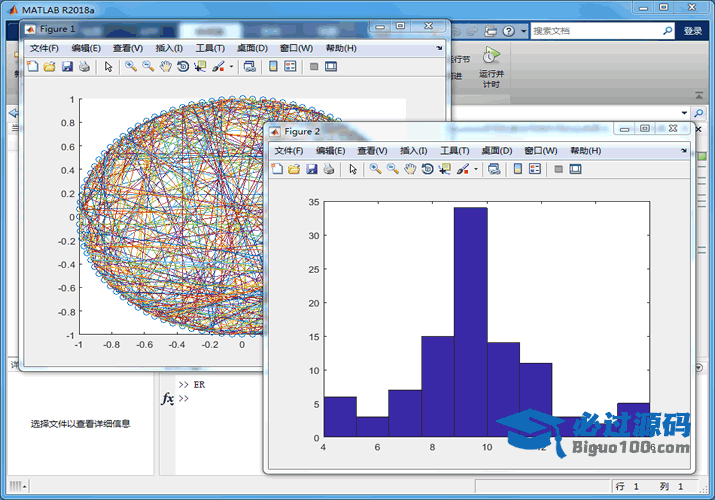The width and height of the screenshot is (715, 500).
Task: Open 窗口(W) menu in Figure 1
Action: [296, 48]
